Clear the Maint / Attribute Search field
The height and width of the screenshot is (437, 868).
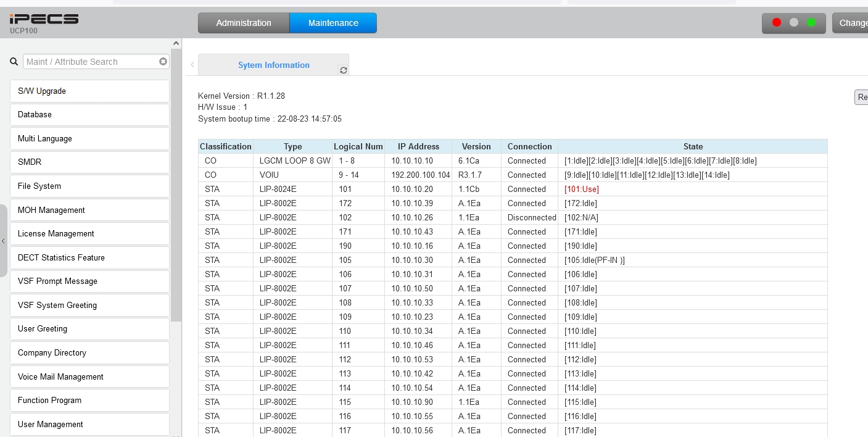pyautogui.click(x=163, y=62)
